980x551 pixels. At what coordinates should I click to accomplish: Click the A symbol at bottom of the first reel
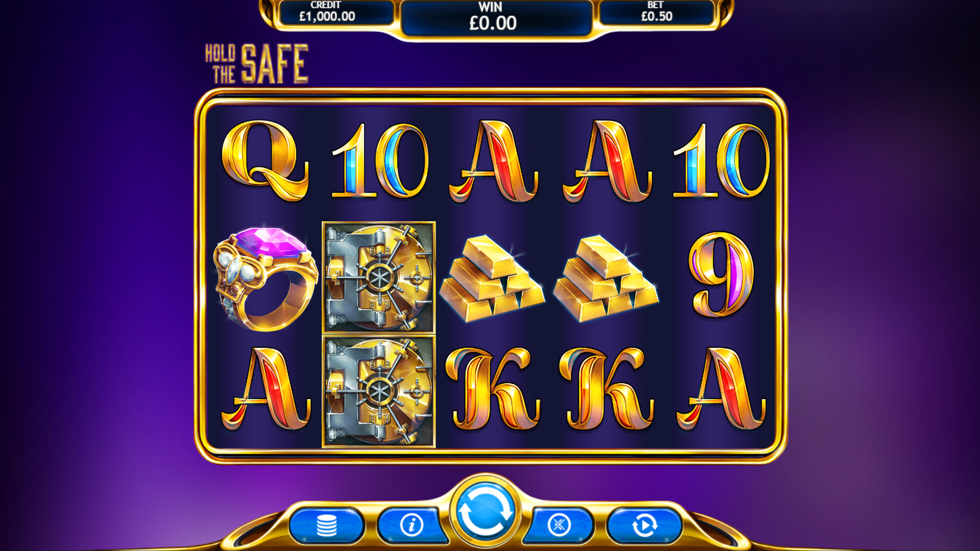(265, 389)
